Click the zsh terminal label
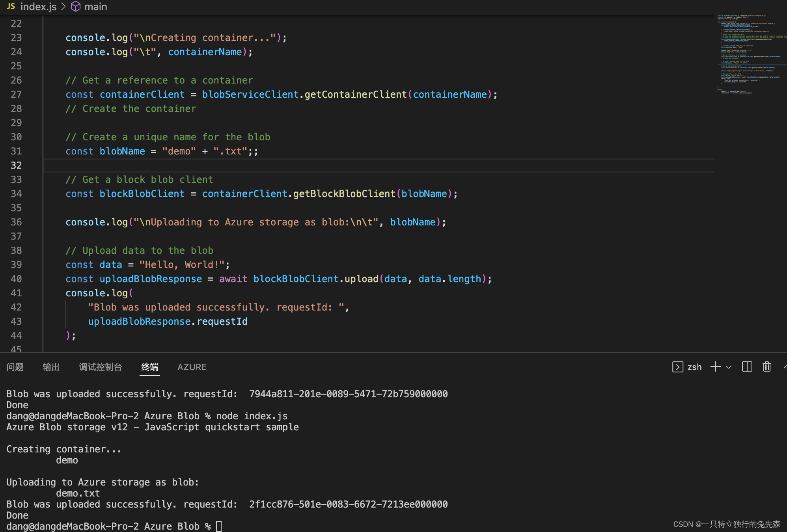Screen dimensions: 787x532 [x=694, y=367]
